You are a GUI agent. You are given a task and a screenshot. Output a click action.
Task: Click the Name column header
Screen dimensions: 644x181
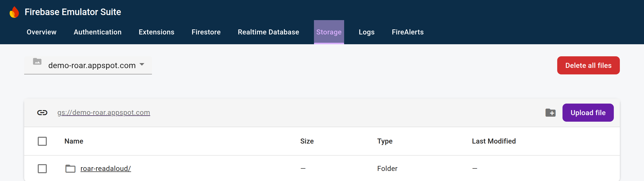74,141
